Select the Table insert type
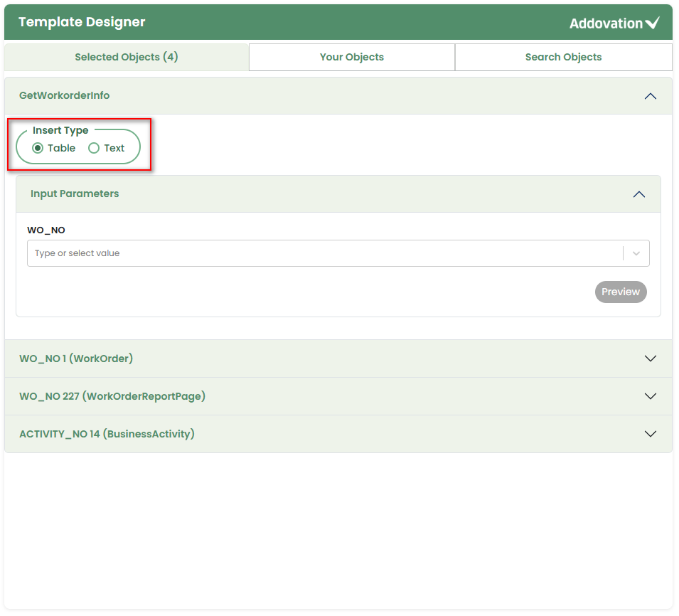The width and height of the screenshot is (679, 616). (x=38, y=148)
